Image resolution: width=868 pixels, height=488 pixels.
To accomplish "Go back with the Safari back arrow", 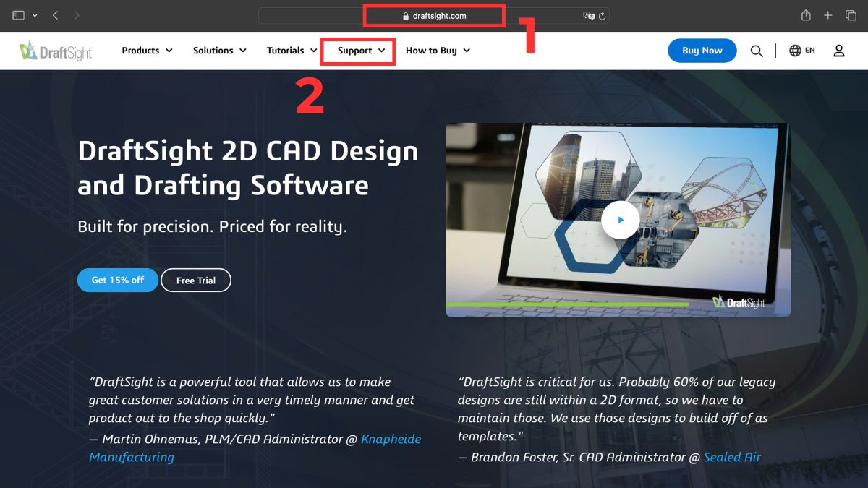I will click(56, 15).
